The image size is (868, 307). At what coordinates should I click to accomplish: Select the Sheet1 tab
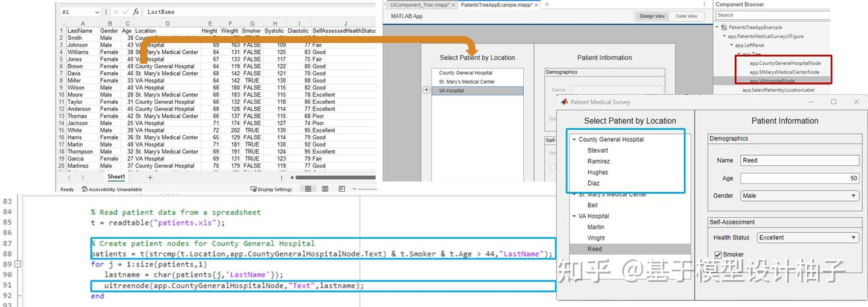pos(116,177)
